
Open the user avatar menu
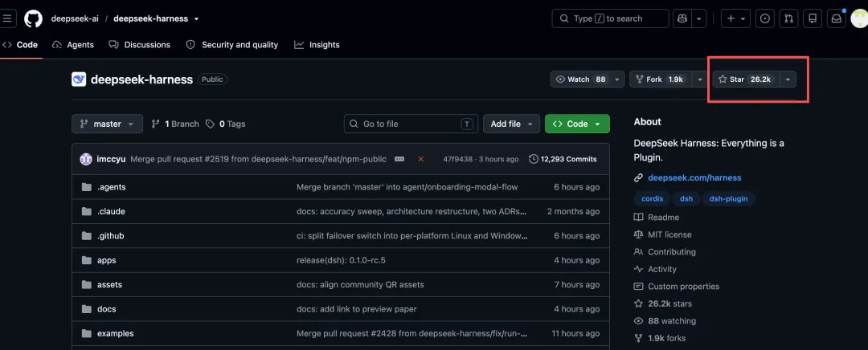(x=860, y=18)
